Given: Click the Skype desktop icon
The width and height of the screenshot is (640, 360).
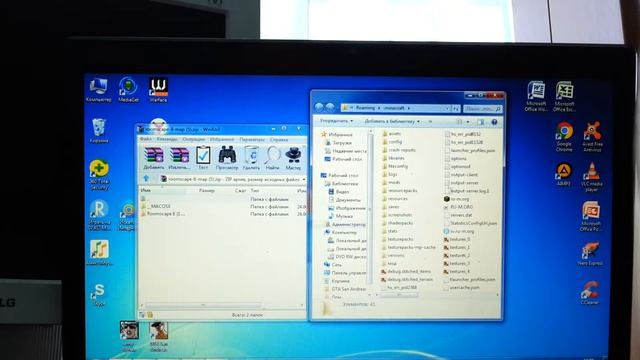Looking at the screenshot, I should pyautogui.click(x=99, y=295).
